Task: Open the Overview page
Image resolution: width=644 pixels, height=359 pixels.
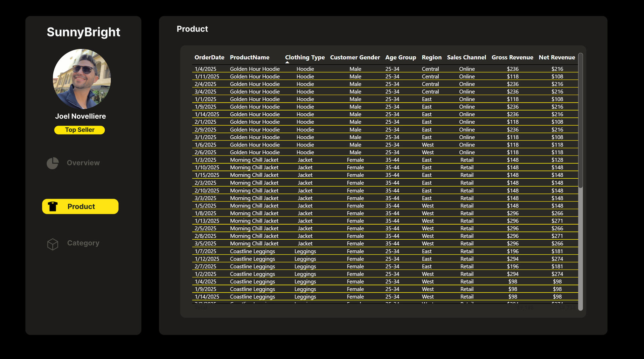Action: click(x=83, y=163)
